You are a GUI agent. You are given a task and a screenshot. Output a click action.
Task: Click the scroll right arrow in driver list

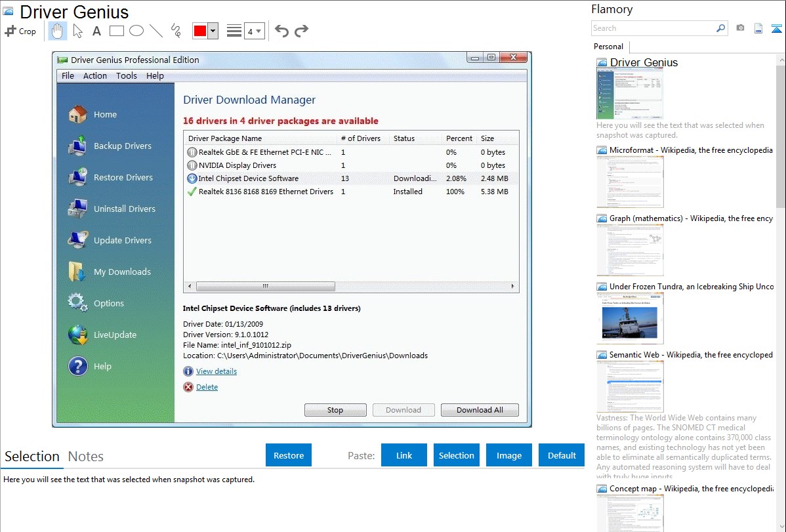tap(512, 286)
